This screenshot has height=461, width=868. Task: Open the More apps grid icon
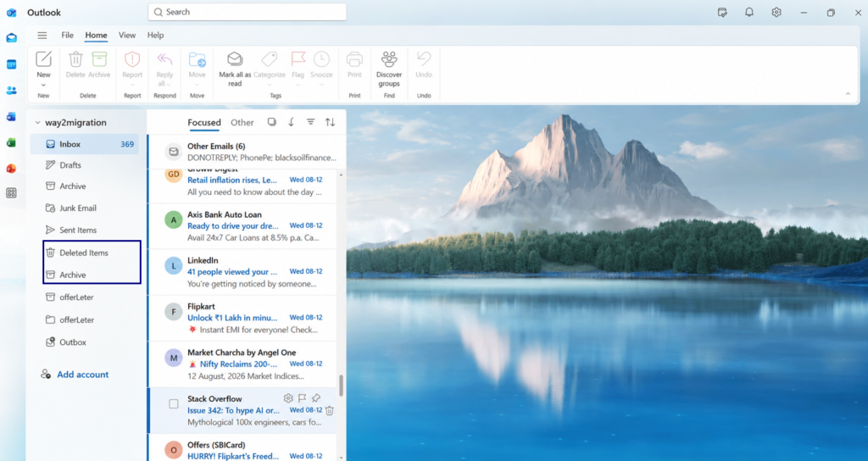11,193
